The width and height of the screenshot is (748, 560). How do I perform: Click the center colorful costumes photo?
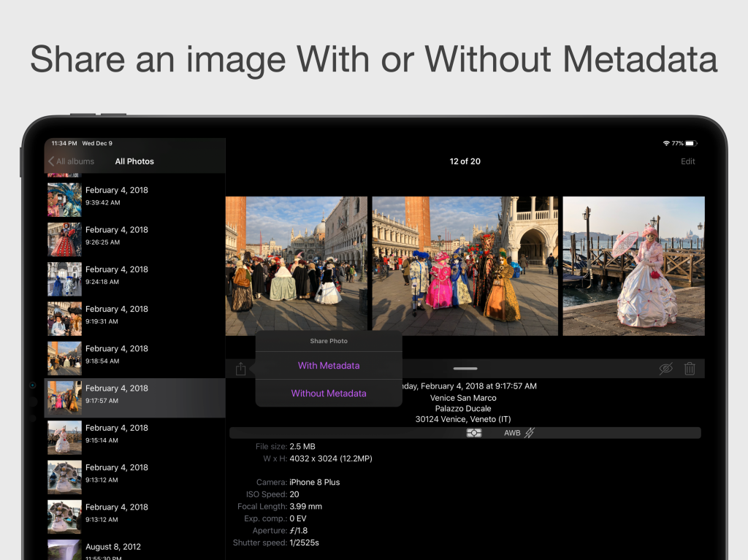(465, 266)
